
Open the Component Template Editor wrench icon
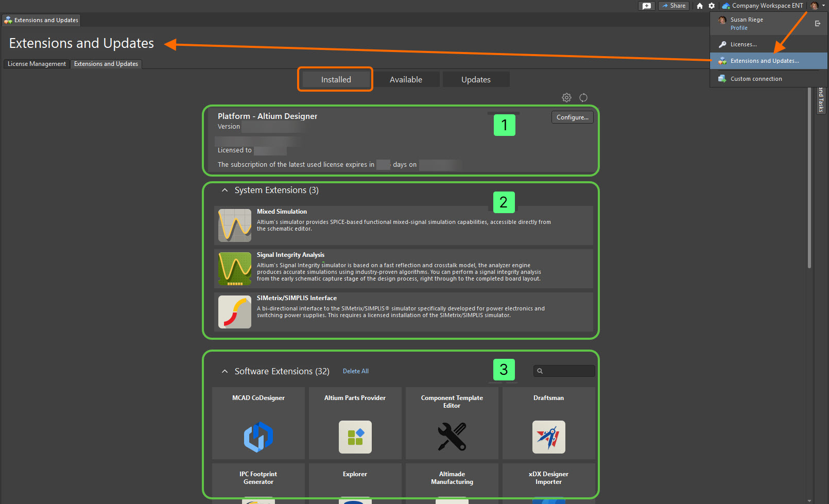point(452,437)
